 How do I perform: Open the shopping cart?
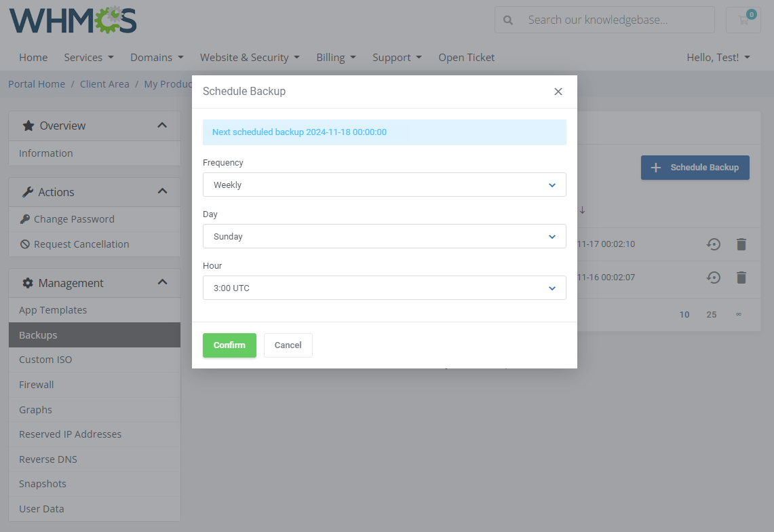[743, 20]
